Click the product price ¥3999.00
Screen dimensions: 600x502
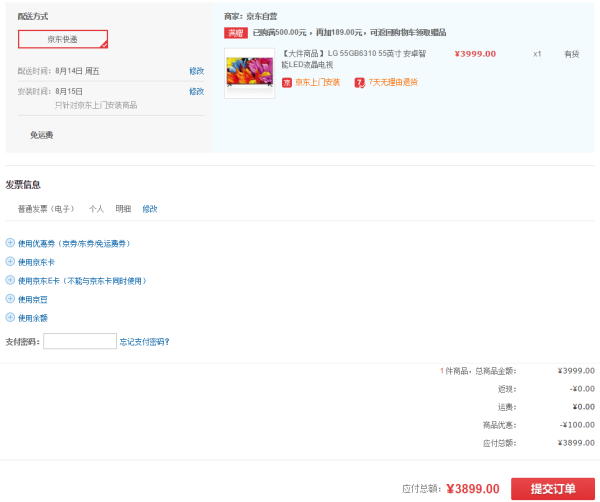click(x=475, y=54)
